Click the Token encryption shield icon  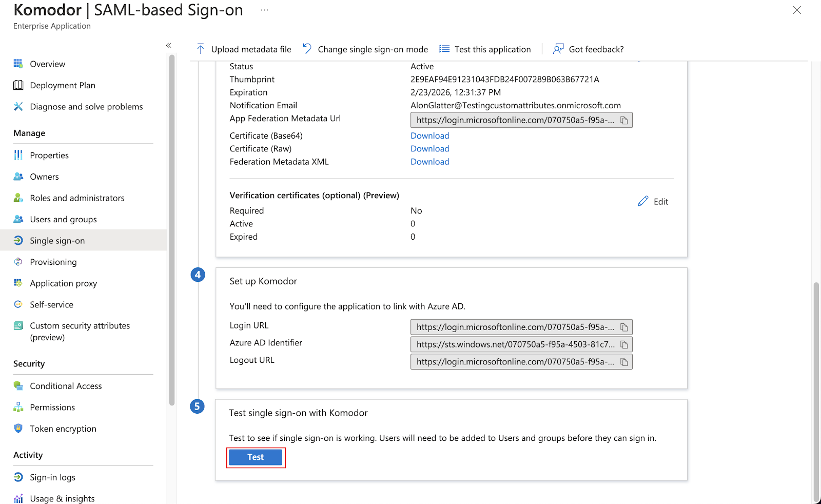click(18, 428)
